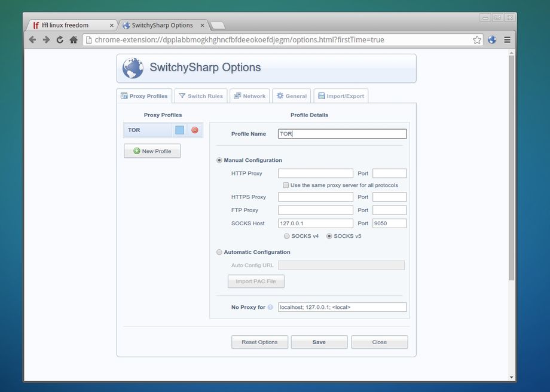Click the Profile Details heading
This screenshot has height=392, width=550.
click(x=310, y=115)
